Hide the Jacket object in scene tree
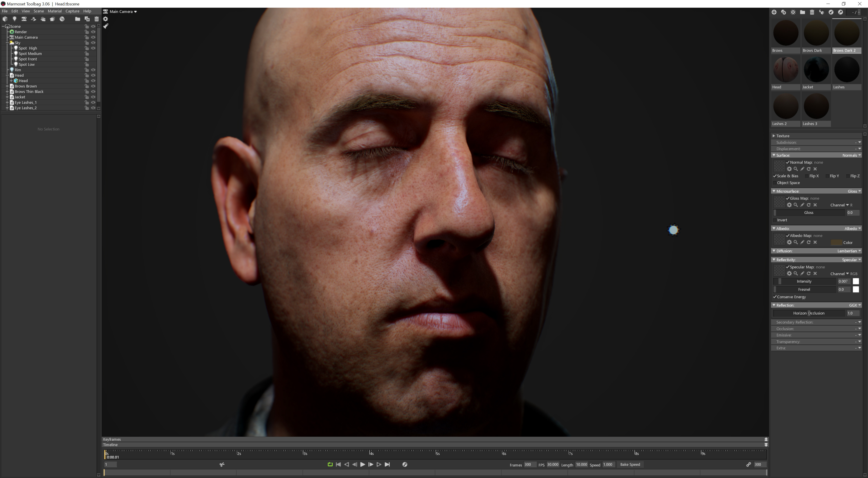The width and height of the screenshot is (868, 478). click(x=93, y=97)
